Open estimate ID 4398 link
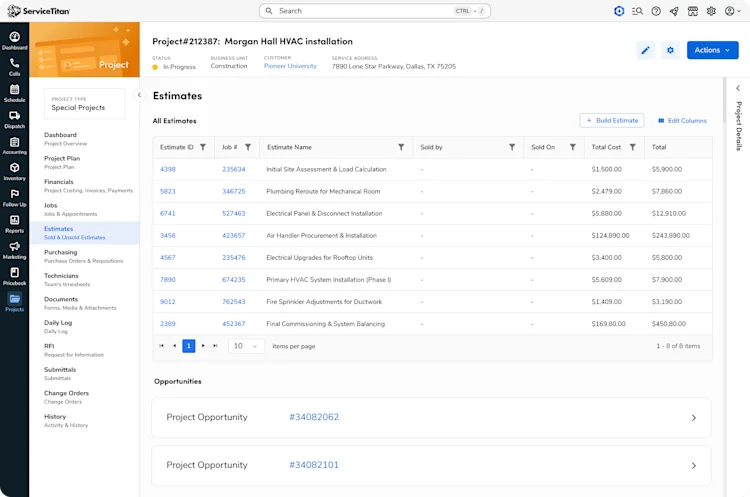 tap(168, 169)
